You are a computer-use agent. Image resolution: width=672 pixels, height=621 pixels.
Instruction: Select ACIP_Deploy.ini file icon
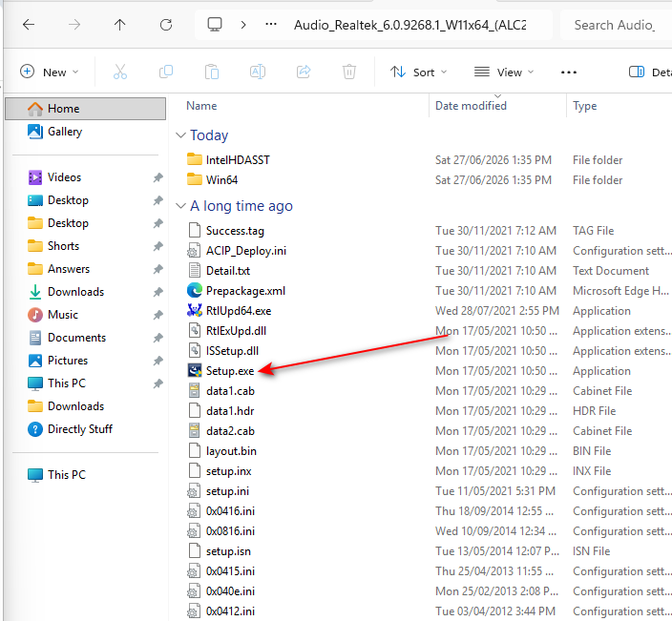[194, 251]
